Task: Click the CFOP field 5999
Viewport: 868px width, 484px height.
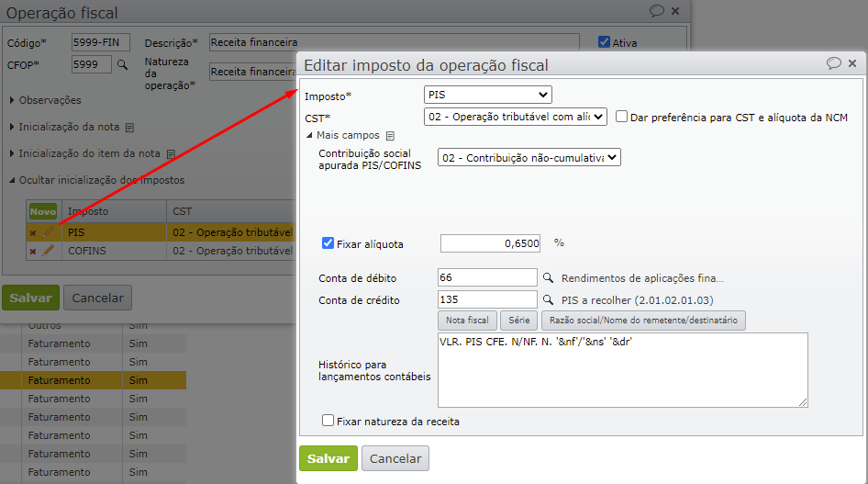Action: 92,64
